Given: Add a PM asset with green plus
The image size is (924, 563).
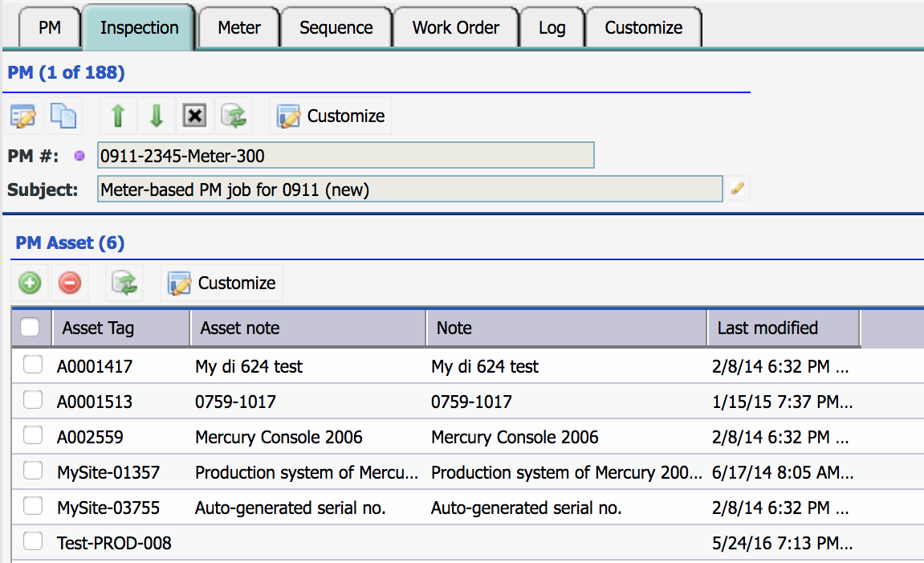Looking at the screenshot, I should coord(30,283).
